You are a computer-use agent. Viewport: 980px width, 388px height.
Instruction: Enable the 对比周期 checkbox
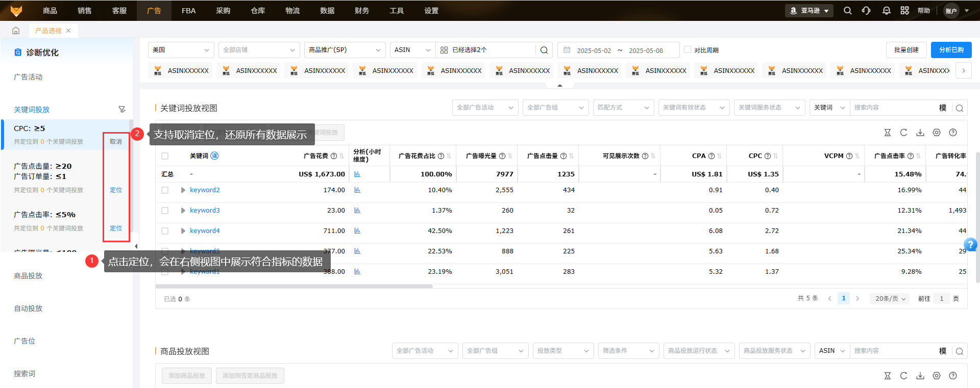688,50
